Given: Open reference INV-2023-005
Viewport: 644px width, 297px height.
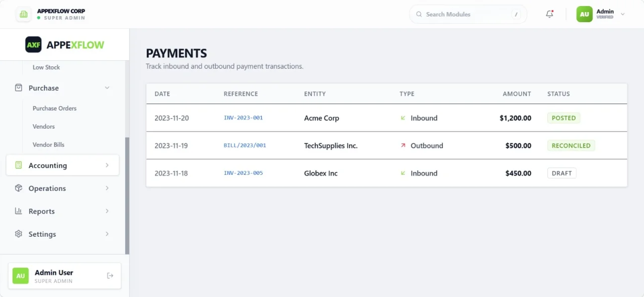Looking at the screenshot, I should point(244,173).
